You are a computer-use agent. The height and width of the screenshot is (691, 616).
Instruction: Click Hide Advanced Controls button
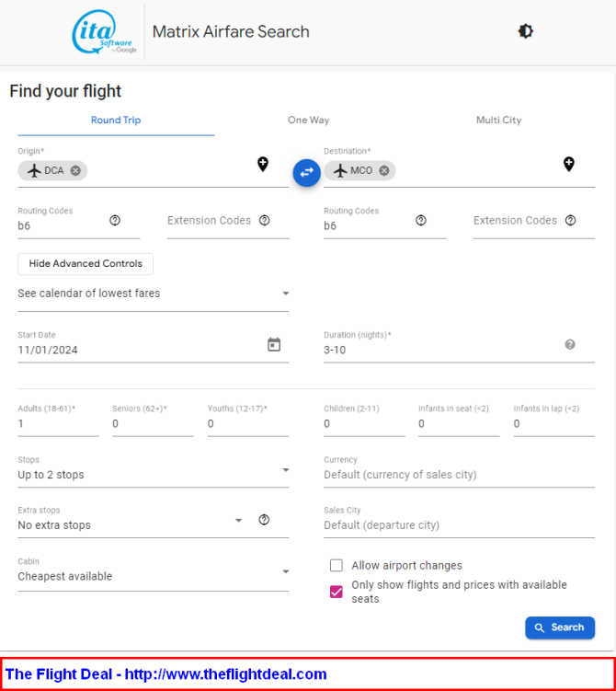[x=86, y=263]
